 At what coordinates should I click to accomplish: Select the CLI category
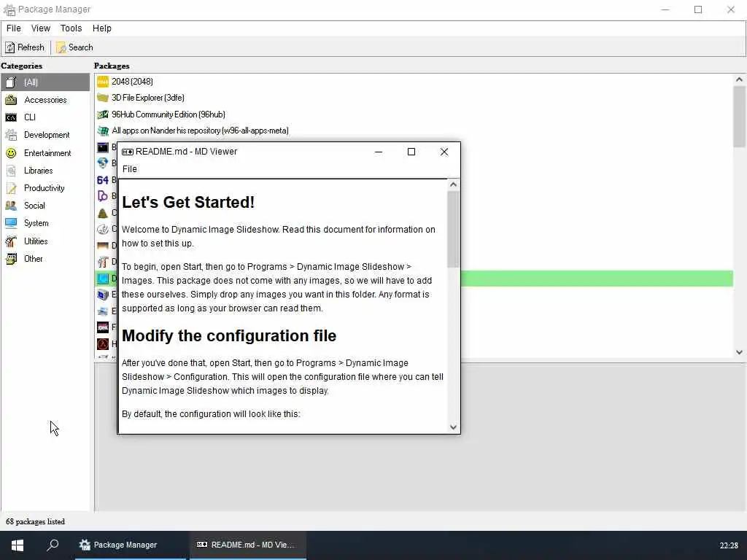[x=45, y=117]
